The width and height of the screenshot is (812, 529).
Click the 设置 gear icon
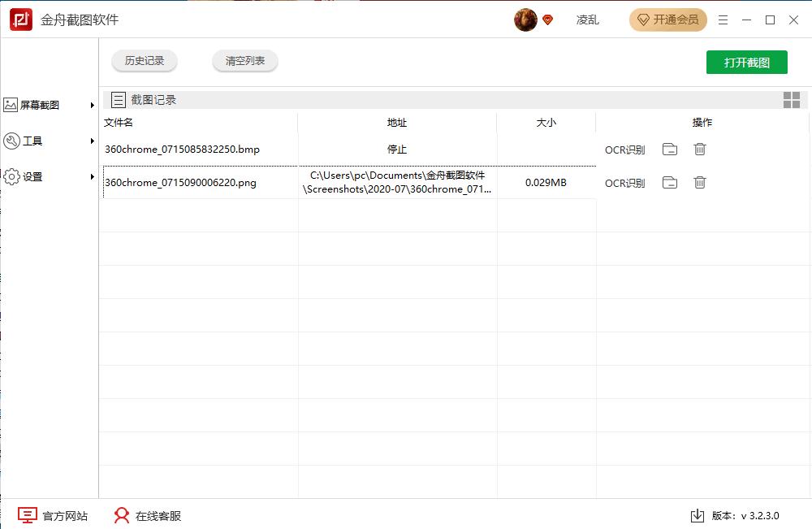point(11,176)
